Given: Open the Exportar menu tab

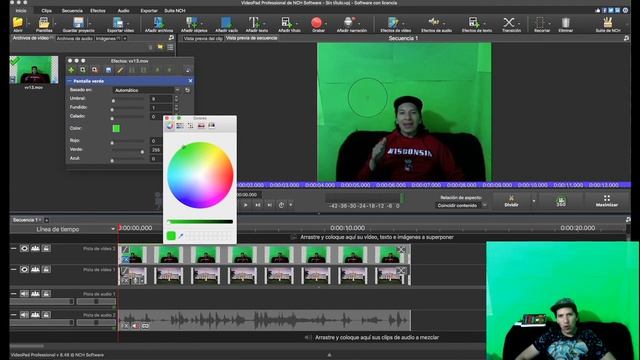Looking at the screenshot, I should pyautogui.click(x=149, y=11).
